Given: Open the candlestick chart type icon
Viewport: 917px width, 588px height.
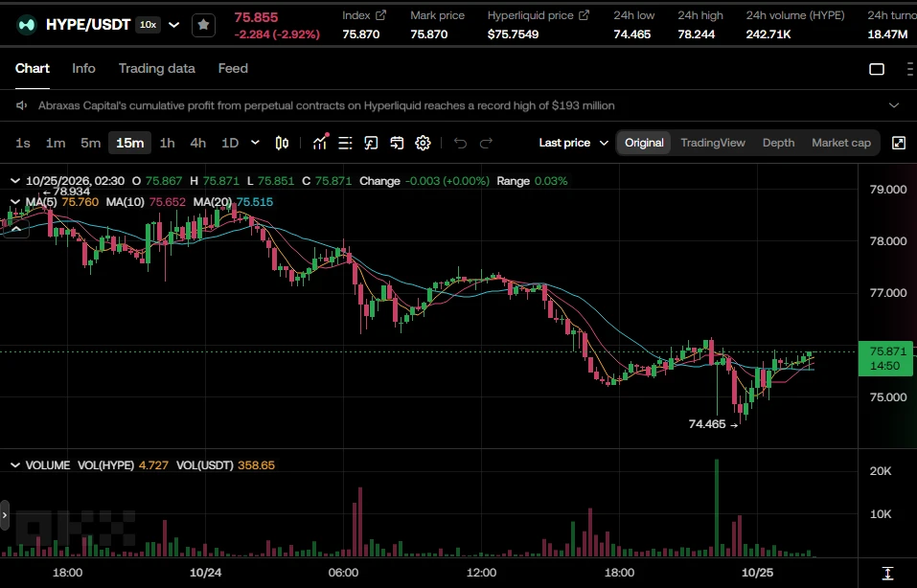Looking at the screenshot, I should coord(282,143).
